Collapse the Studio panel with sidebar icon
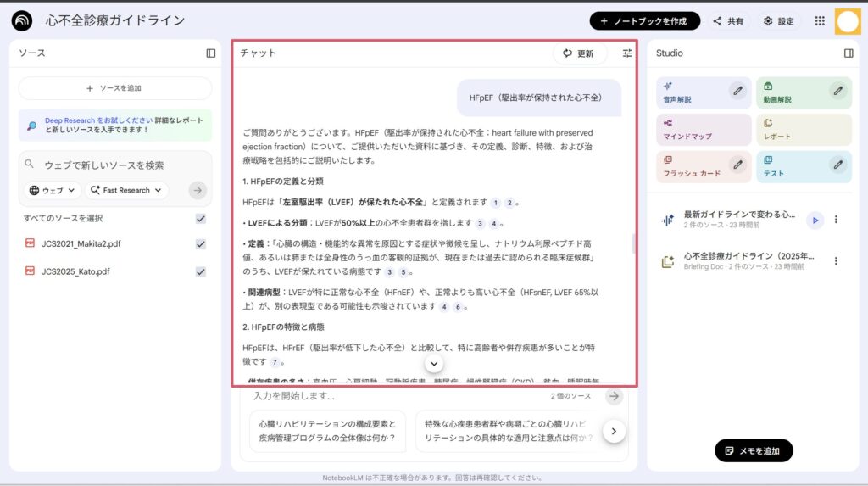Screen dimensions: 868x486 pyautogui.click(x=849, y=53)
